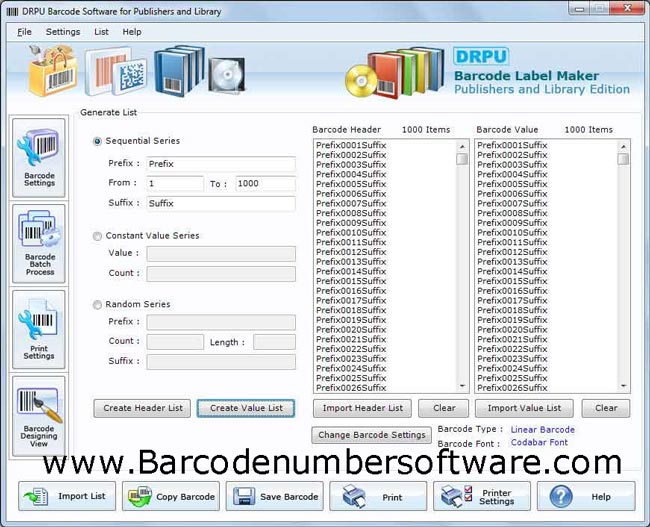Click Barcode Header list scroll-up arrow
This screenshot has height=527, width=650.
(x=462, y=146)
